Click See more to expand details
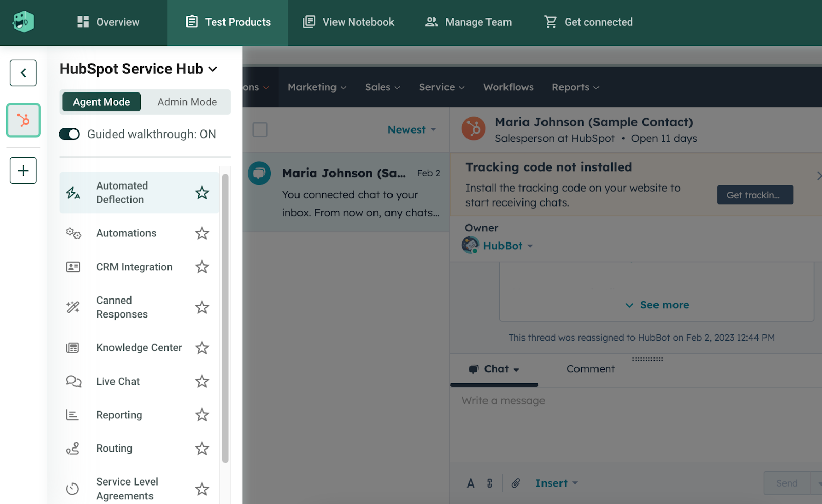Viewport: 822px width, 504px height. tap(657, 305)
